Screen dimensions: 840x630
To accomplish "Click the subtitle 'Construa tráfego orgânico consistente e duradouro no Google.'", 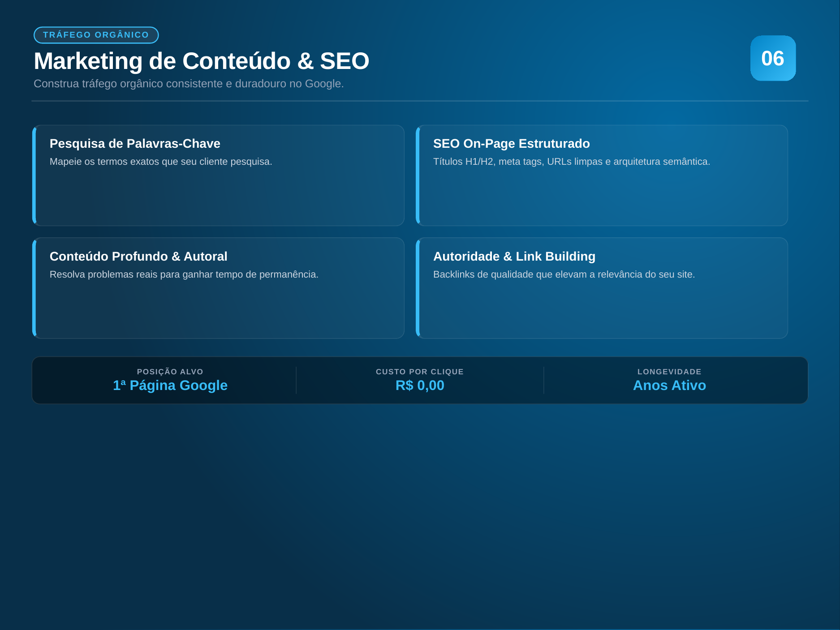I will point(189,84).
